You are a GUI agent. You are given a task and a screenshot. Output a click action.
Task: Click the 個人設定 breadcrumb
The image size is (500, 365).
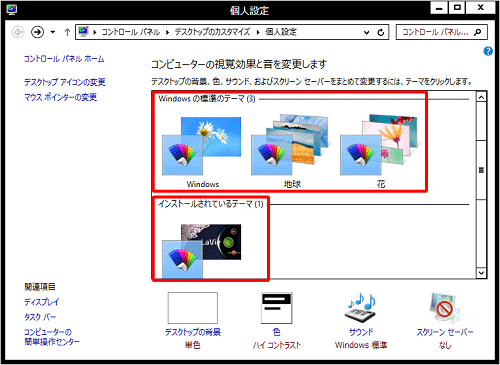(281, 32)
